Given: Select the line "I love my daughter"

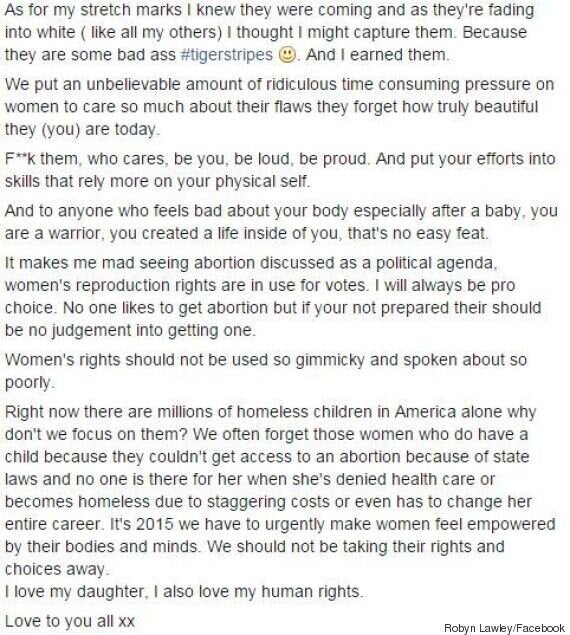Looking at the screenshot, I should pyautogui.click(x=74, y=592).
